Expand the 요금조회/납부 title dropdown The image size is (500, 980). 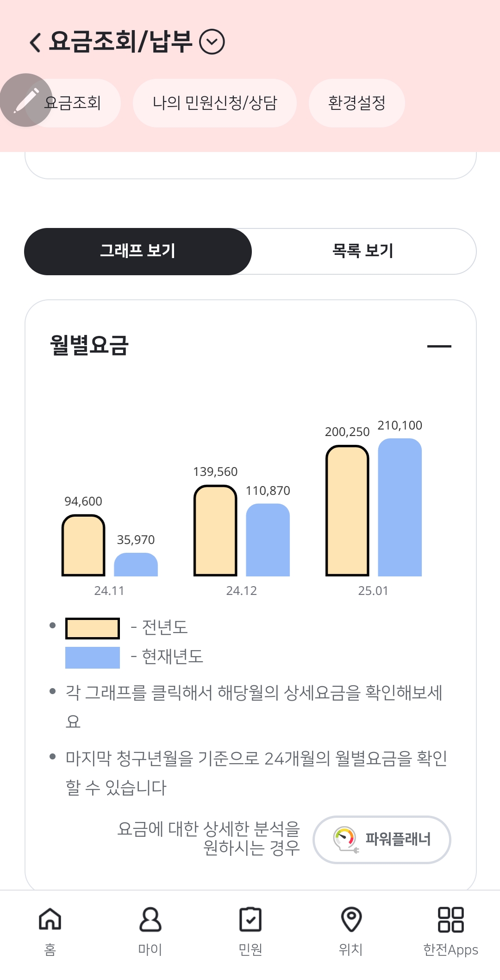tap(212, 42)
